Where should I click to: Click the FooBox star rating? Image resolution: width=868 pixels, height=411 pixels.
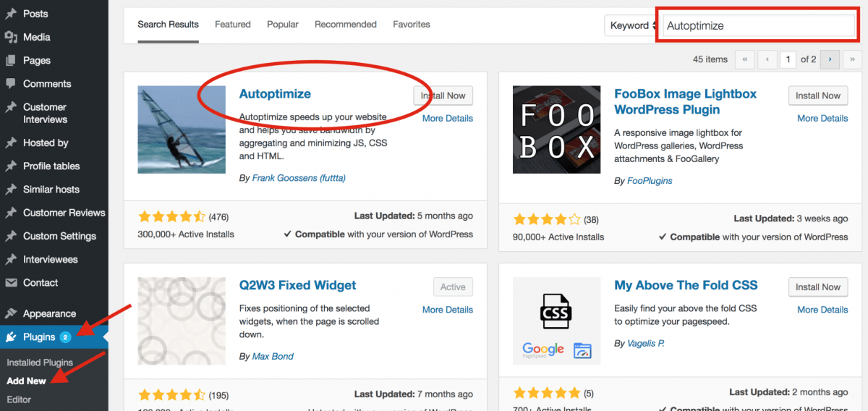[547, 219]
